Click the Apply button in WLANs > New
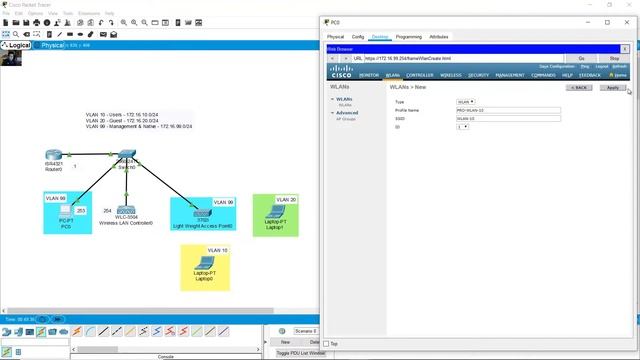 [612, 88]
